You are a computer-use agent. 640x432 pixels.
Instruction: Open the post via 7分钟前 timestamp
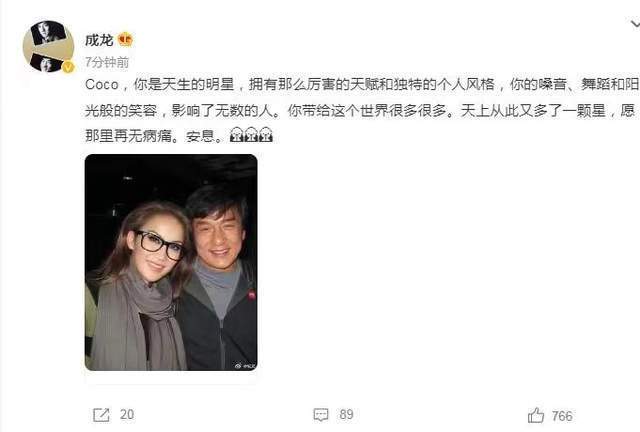(x=107, y=62)
